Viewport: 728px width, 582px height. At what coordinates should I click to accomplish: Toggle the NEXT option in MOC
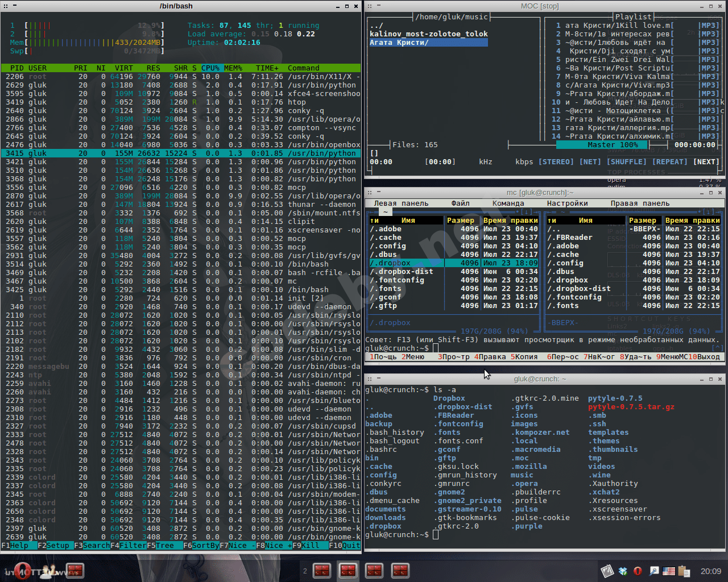coord(706,162)
